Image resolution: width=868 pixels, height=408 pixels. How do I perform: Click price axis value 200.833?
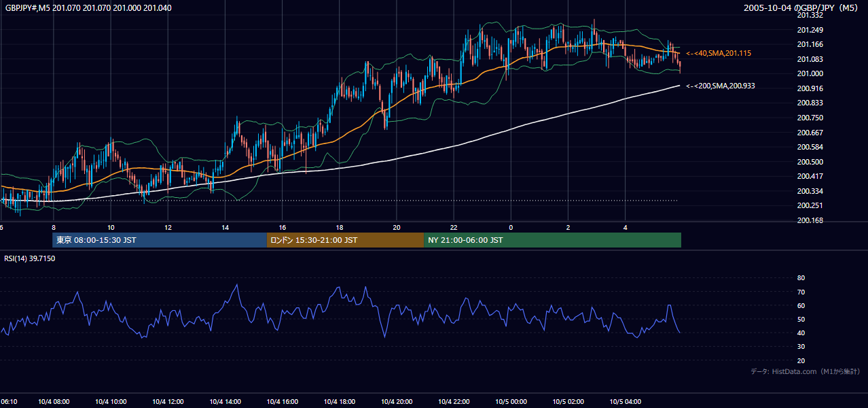point(810,103)
